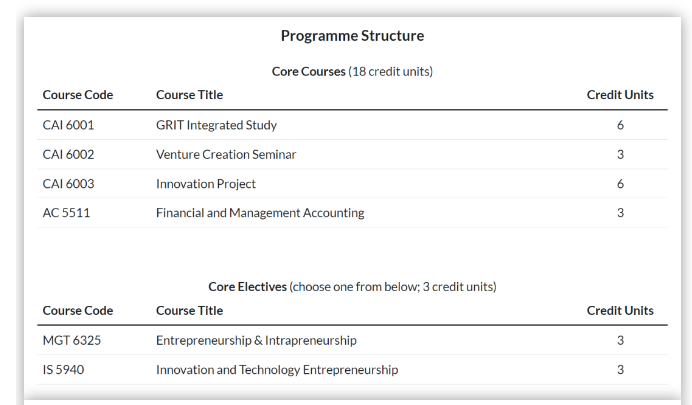Select the AC 5511 course code
Screen dimensions: 692x405
66,213
